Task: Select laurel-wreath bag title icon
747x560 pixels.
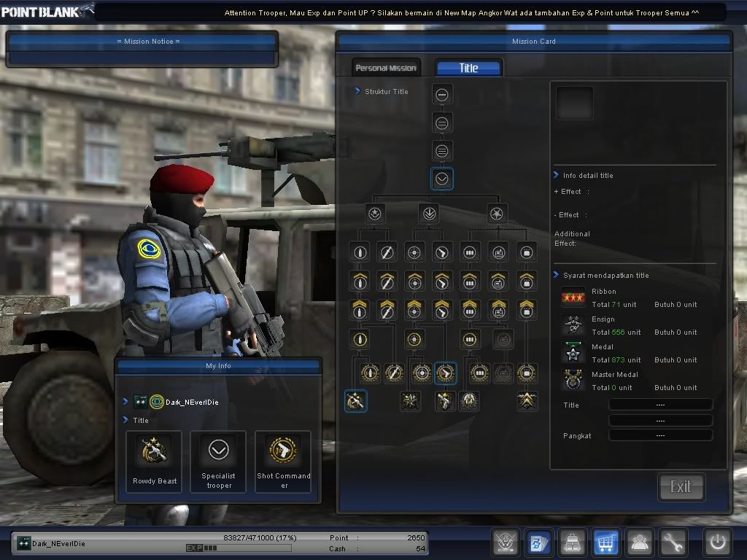Action: (527, 373)
